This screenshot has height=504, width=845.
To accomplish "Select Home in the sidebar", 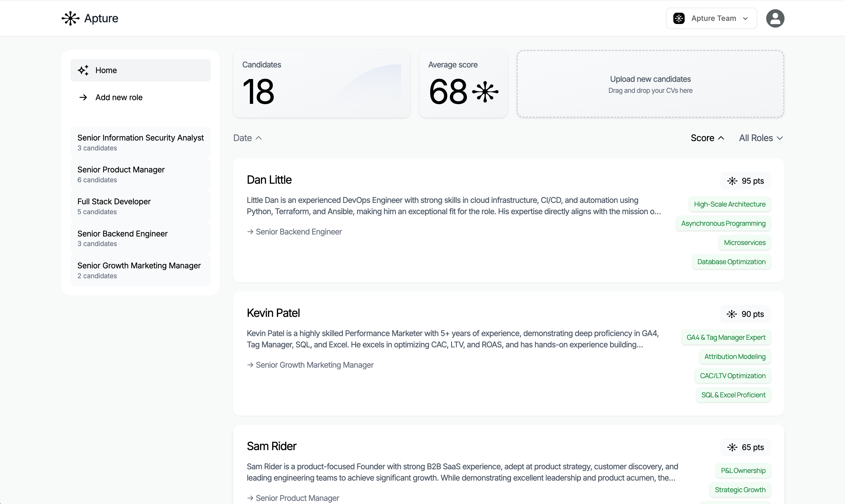I will point(106,70).
